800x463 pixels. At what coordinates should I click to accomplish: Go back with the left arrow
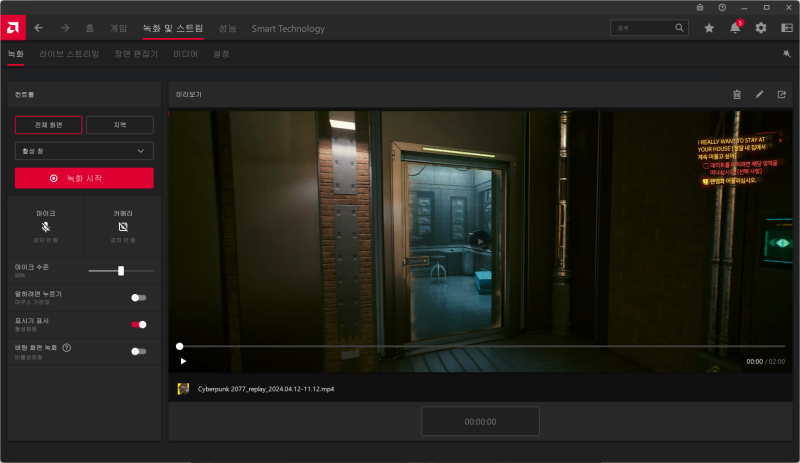(x=39, y=28)
